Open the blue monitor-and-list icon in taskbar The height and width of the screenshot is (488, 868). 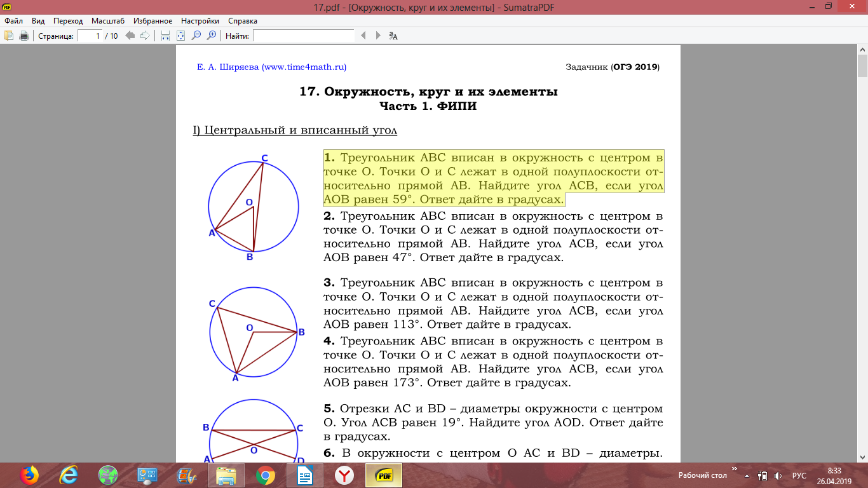pyautogui.click(x=147, y=475)
